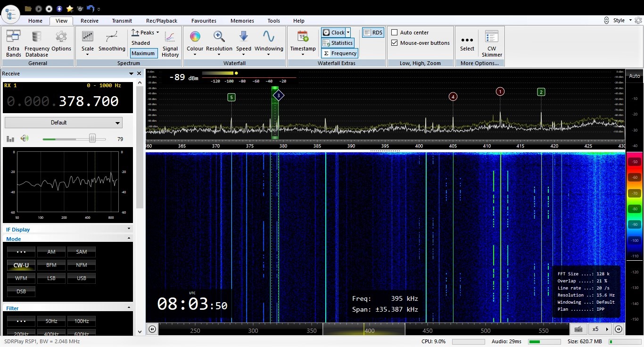Click the waterfall colour level scale
The image size is (644, 347).
(x=635, y=207)
